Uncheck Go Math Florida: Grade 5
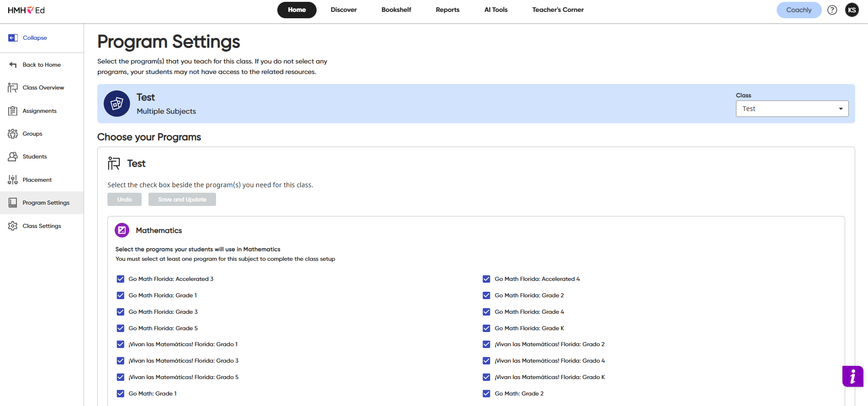 (x=121, y=328)
